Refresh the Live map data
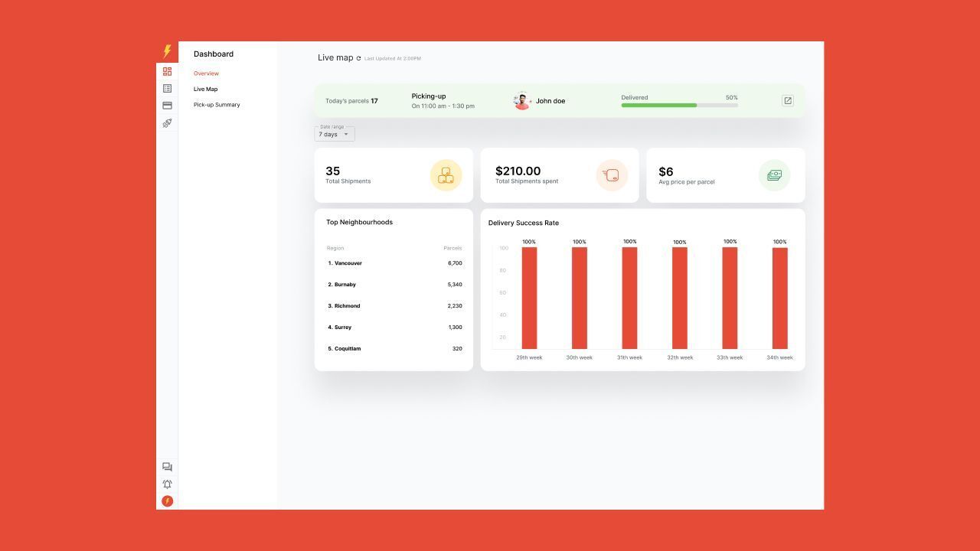The height and width of the screenshot is (551, 980). 359,57
